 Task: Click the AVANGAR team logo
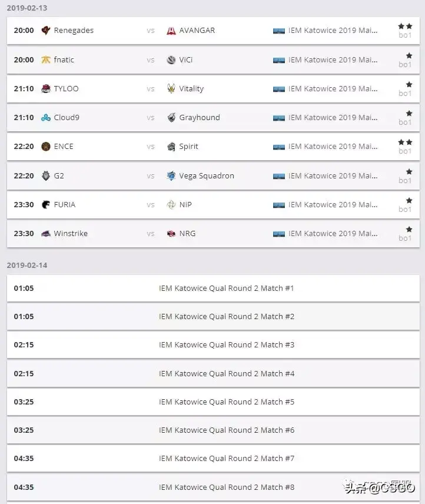point(171,31)
